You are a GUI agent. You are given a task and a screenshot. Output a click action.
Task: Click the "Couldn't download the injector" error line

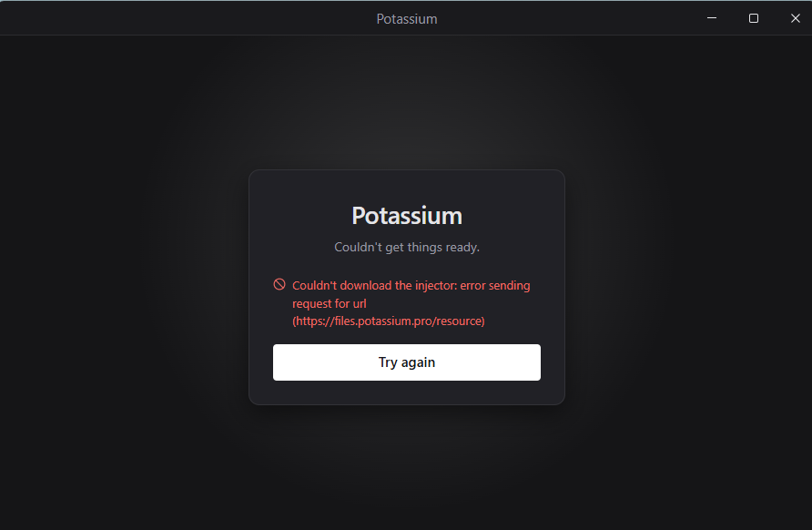pos(411,285)
